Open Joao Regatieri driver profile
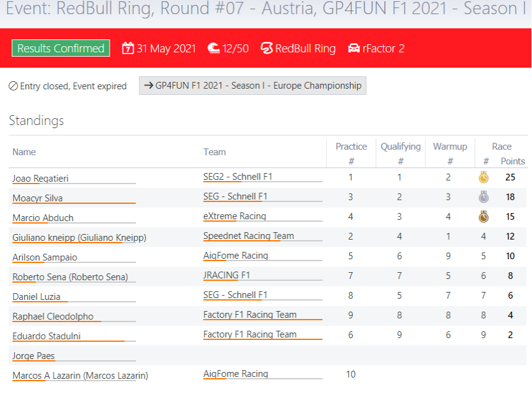Viewport: 532px width, 404px height. [41, 179]
